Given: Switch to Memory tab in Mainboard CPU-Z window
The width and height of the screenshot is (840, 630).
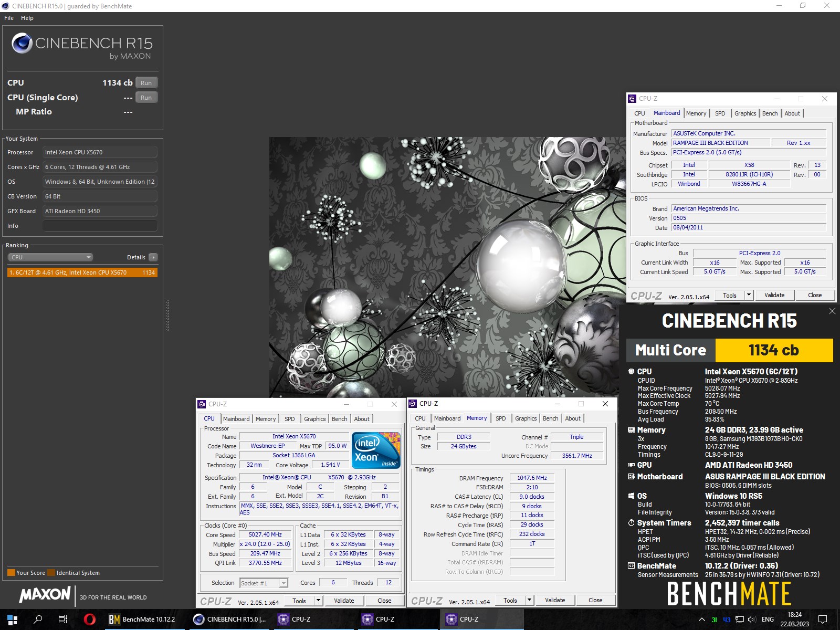Looking at the screenshot, I should [696, 113].
